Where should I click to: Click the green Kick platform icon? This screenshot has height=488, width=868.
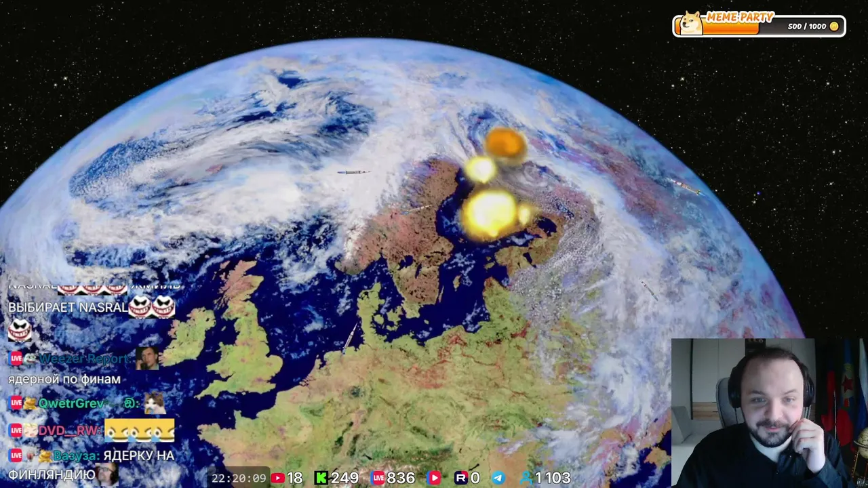(321, 478)
